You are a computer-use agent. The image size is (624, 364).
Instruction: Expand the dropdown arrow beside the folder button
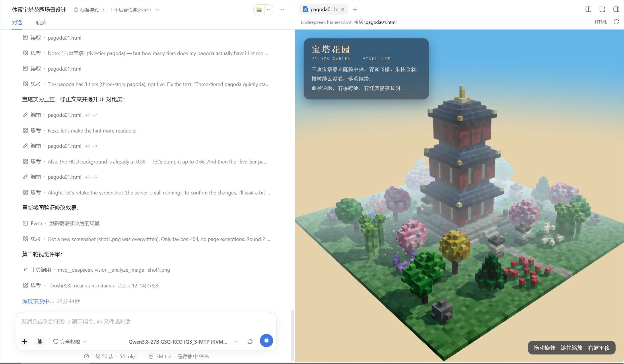click(269, 10)
